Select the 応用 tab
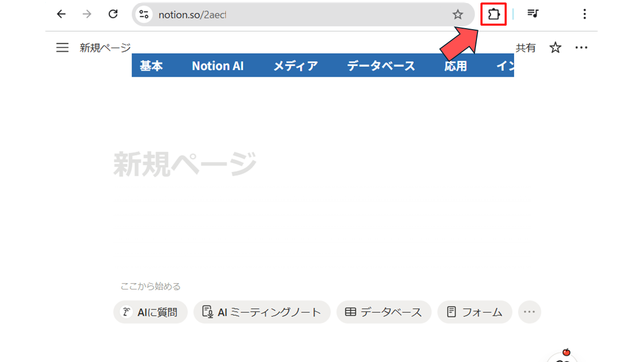 pyautogui.click(x=455, y=66)
